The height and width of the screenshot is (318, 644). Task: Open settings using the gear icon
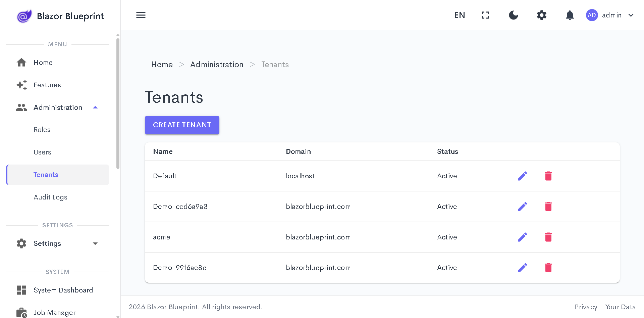[541, 15]
